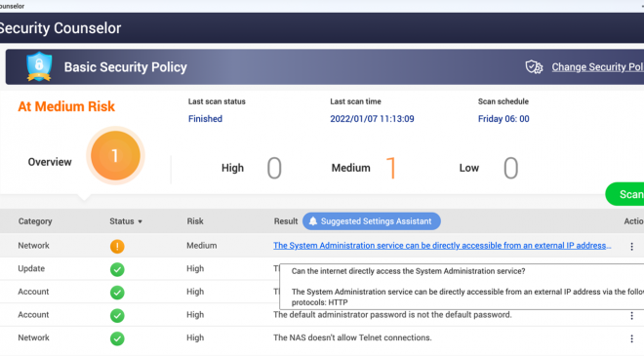
Task: Click the Basic Security Policy shield icon
Action: point(39,66)
